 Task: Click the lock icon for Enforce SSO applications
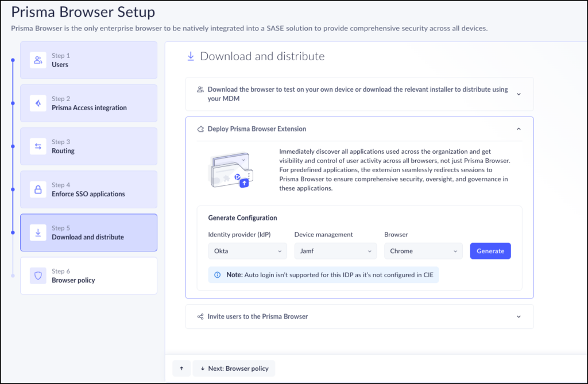pyautogui.click(x=38, y=189)
